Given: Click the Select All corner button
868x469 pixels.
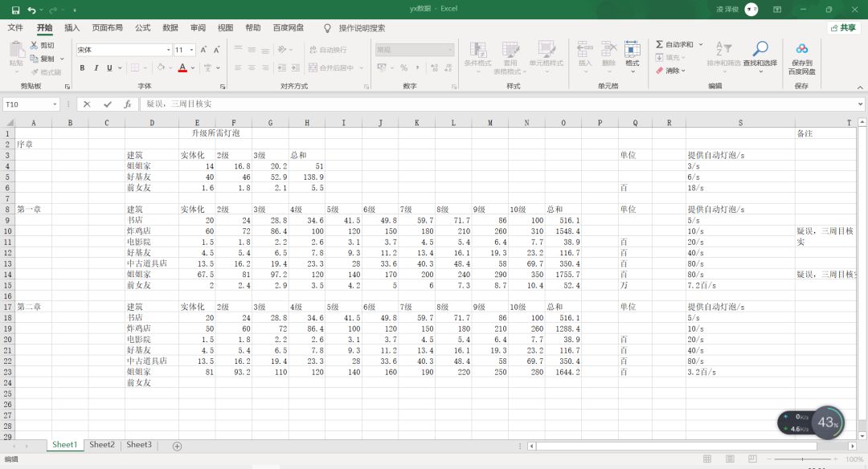Looking at the screenshot, I should click(10, 123).
